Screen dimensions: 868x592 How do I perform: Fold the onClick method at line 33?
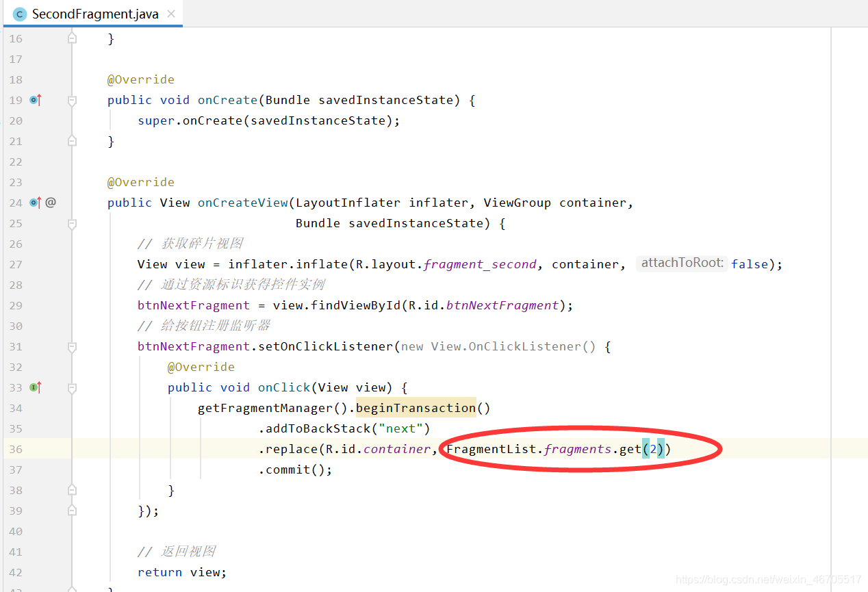[72, 388]
